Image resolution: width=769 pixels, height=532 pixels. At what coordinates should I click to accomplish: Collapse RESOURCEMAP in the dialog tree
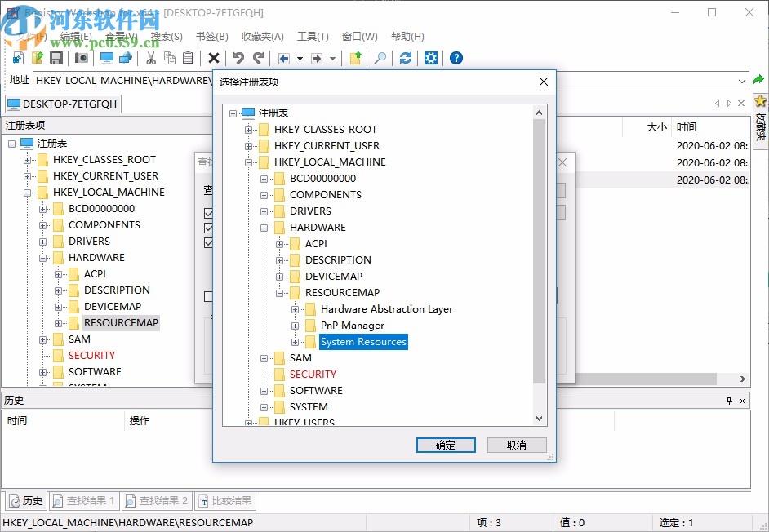279,293
